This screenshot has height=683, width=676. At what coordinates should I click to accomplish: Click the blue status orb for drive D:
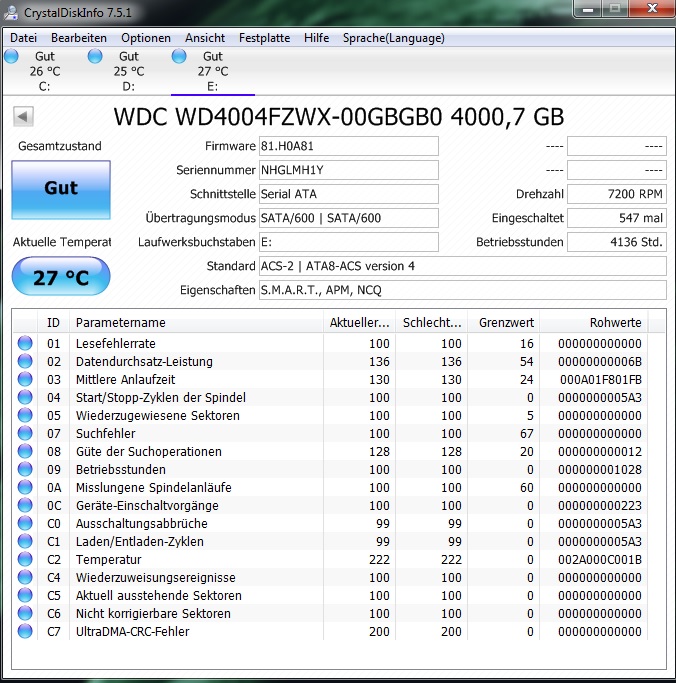coord(95,56)
